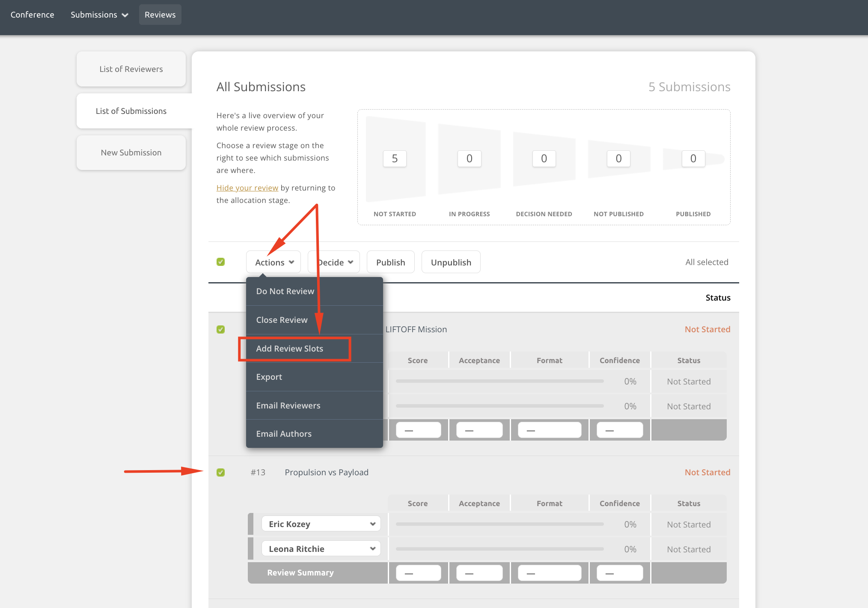Click the Not Started count box showing 5

click(x=395, y=158)
